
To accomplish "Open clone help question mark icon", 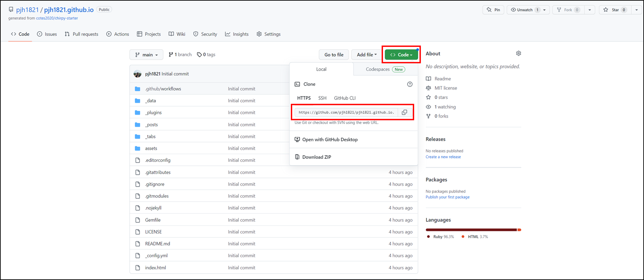I will pos(410,84).
